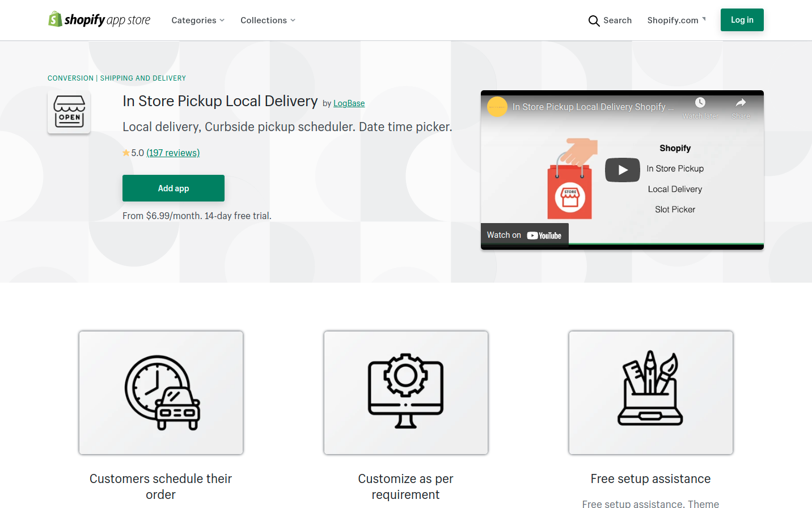Click the shopping bag store graphic in video
The width and height of the screenshot is (812, 508).
[572, 179]
